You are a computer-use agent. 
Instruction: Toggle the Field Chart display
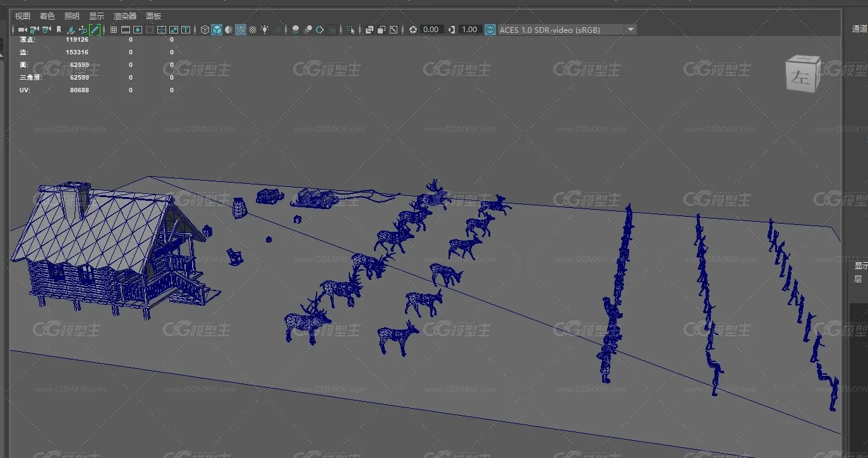tap(162, 30)
